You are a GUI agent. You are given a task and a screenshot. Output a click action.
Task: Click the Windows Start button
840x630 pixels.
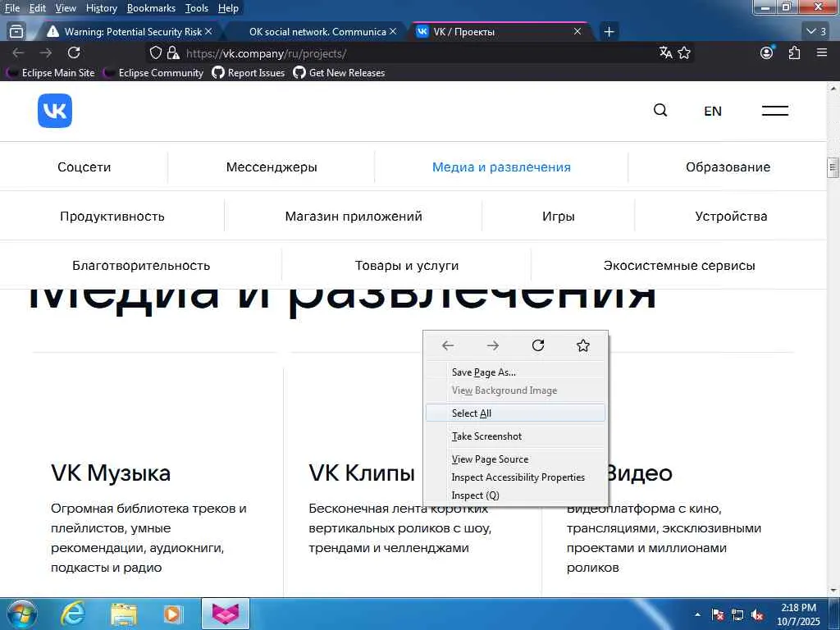22,614
